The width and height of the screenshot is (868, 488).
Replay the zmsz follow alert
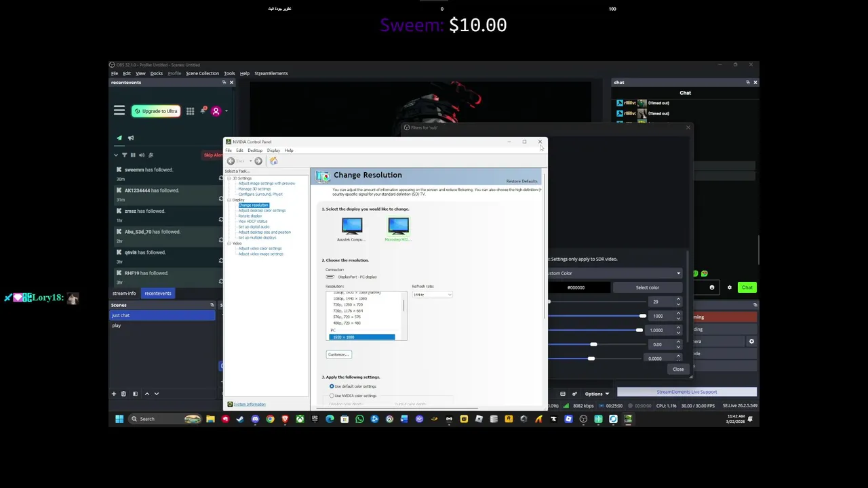221,220
